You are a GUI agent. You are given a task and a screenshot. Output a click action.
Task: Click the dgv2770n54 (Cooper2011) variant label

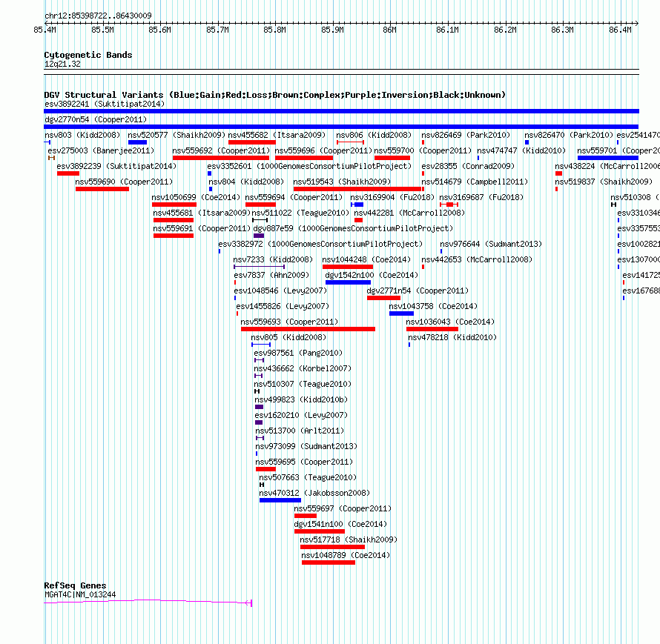(x=96, y=119)
